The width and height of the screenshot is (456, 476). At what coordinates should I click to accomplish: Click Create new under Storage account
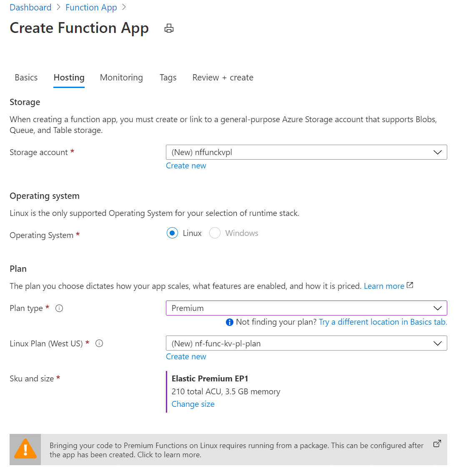click(x=186, y=165)
